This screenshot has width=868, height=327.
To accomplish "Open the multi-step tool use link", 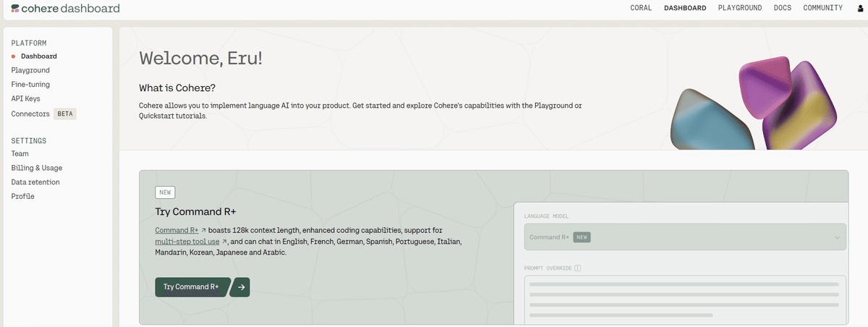I will 187,242.
